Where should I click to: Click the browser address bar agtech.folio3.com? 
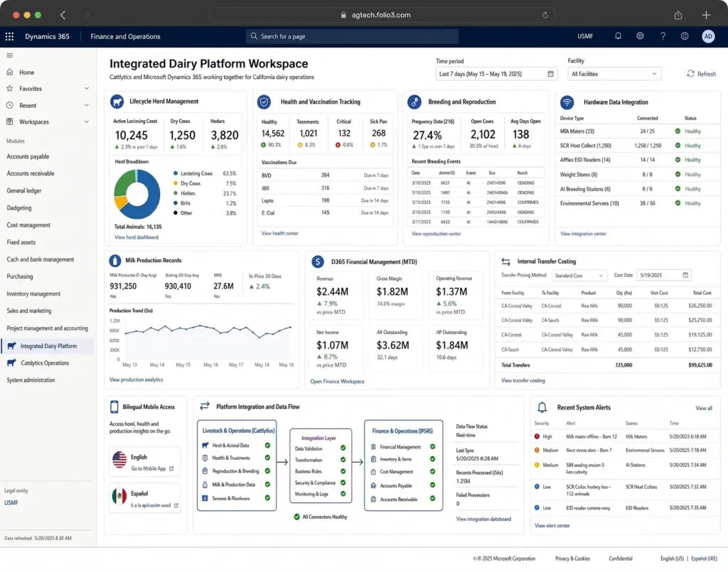[381, 15]
